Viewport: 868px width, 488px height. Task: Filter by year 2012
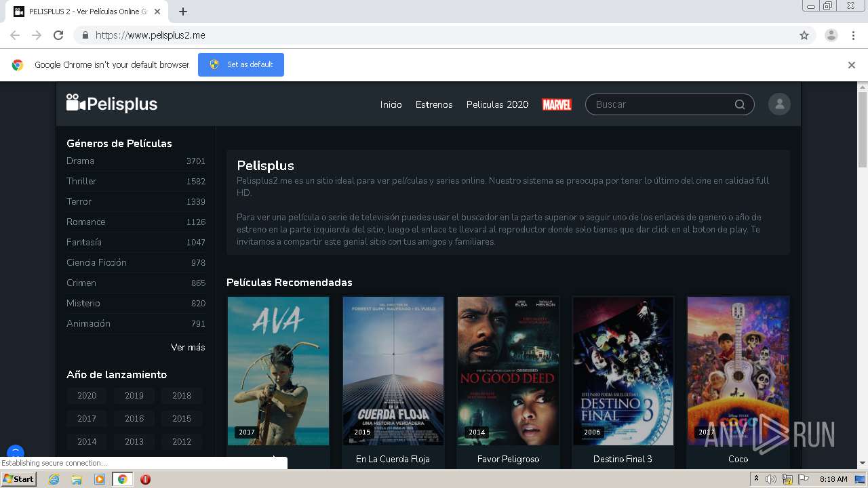click(182, 442)
